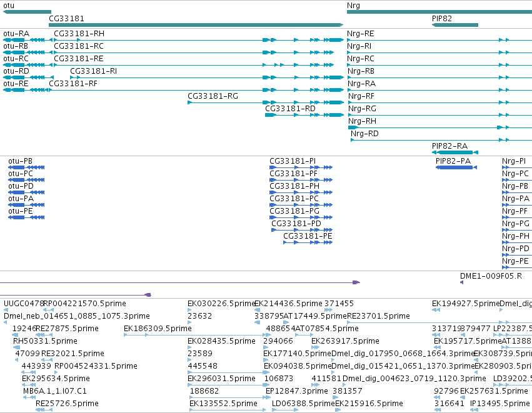Click the CG33181-RI transcript label
The height and width of the screenshot is (413, 532).
tap(94, 71)
